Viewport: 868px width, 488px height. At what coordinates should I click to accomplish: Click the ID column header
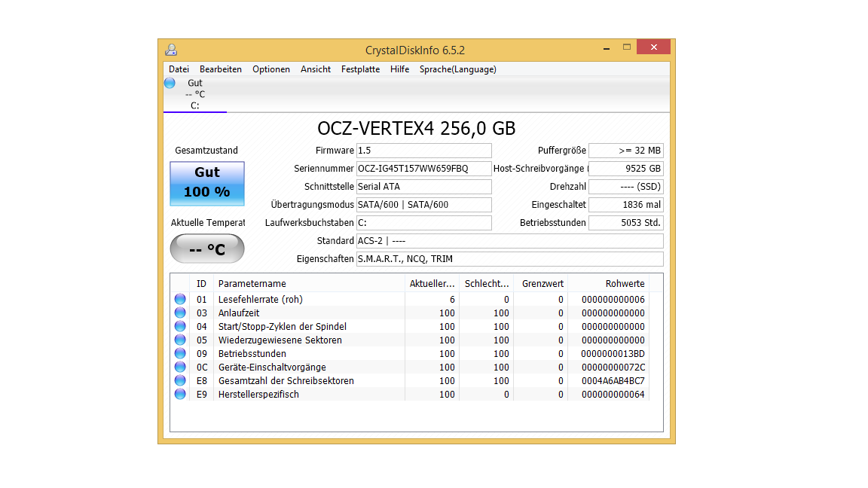pos(201,283)
